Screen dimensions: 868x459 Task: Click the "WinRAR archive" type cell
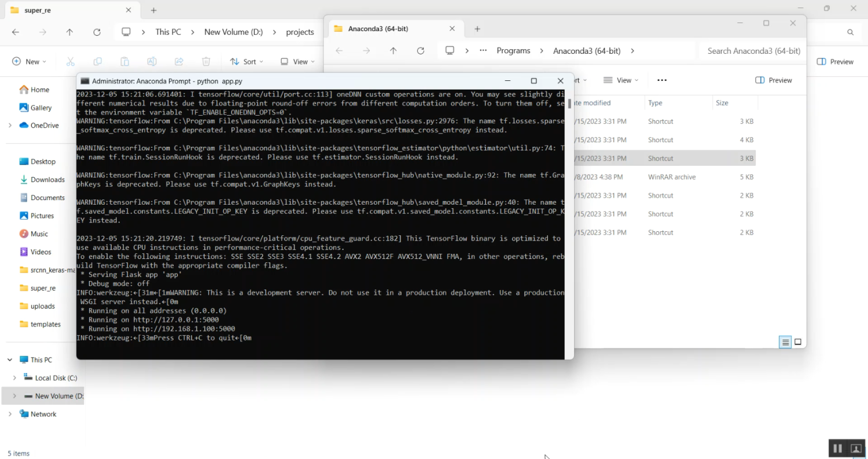672,177
